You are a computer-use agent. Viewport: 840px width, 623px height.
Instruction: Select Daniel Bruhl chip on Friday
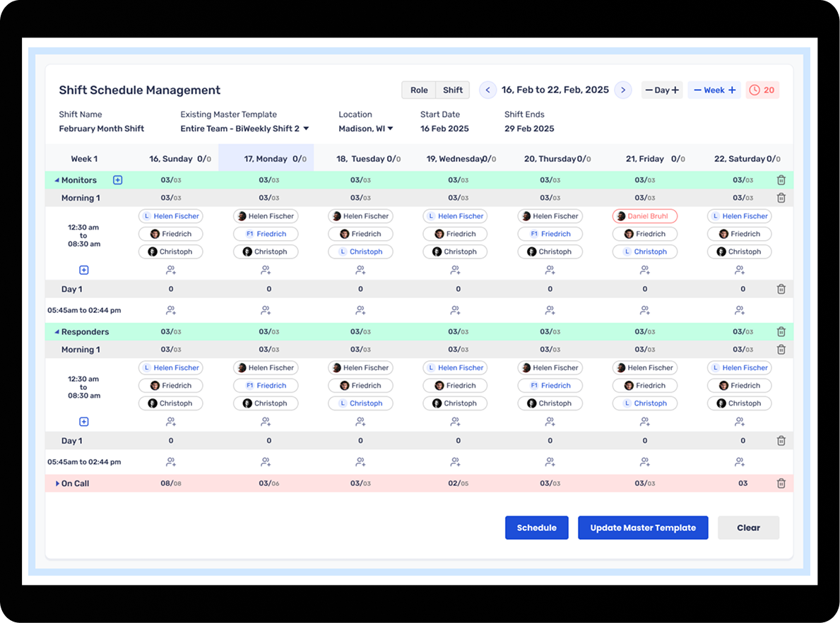pyautogui.click(x=644, y=216)
